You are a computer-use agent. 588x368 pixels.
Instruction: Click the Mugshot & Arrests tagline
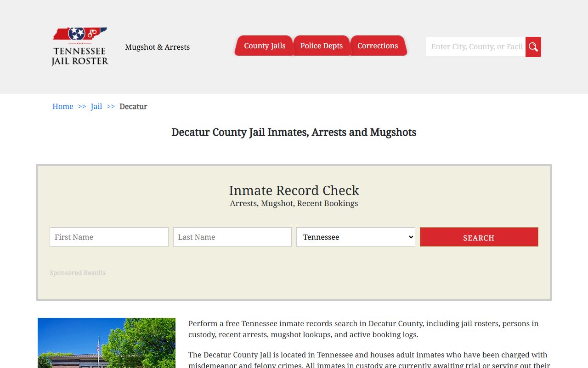pos(157,47)
